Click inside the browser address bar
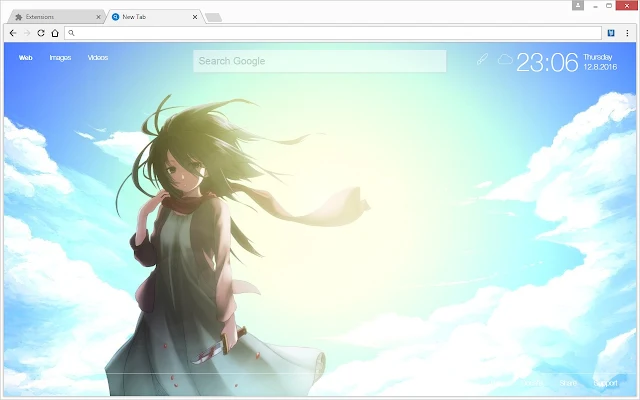Image resolution: width=640 pixels, height=400 pixels. coord(333,33)
